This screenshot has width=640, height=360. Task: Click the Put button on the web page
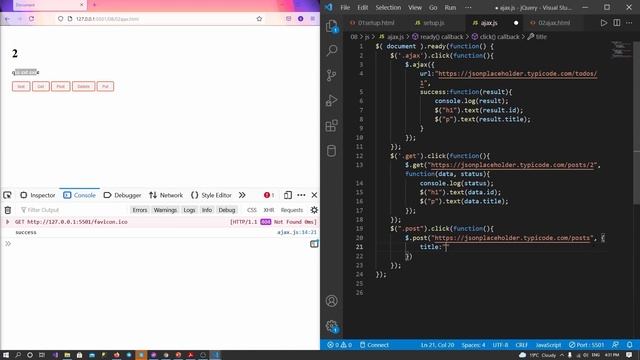coord(105,87)
